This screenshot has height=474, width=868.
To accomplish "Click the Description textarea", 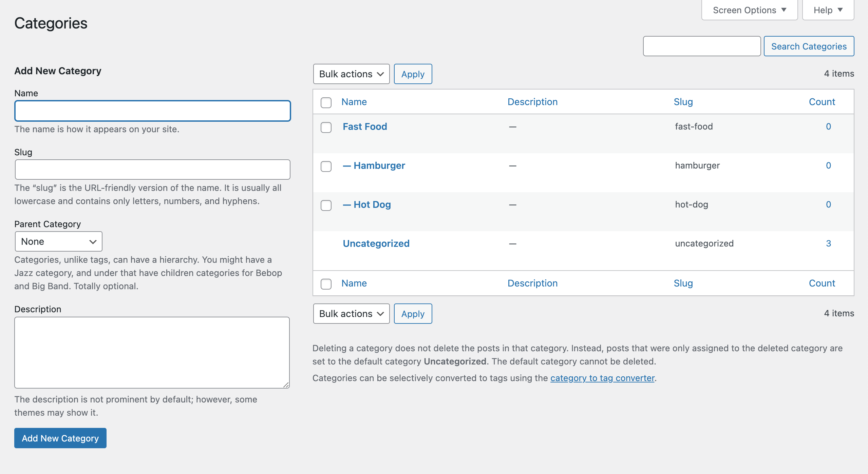I will click(152, 352).
